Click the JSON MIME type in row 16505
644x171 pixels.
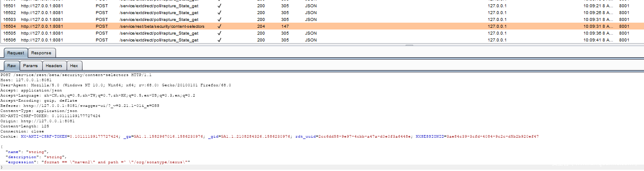pyautogui.click(x=311, y=33)
